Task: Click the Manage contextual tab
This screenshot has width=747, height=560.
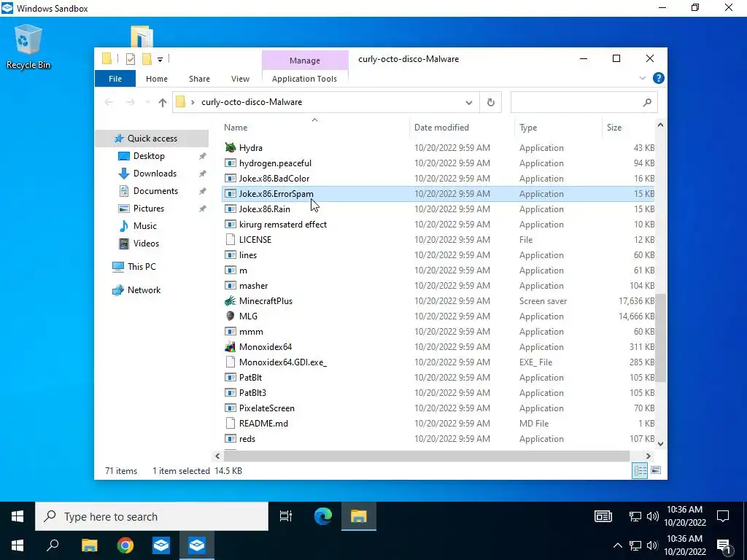Action: coord(305,61)
